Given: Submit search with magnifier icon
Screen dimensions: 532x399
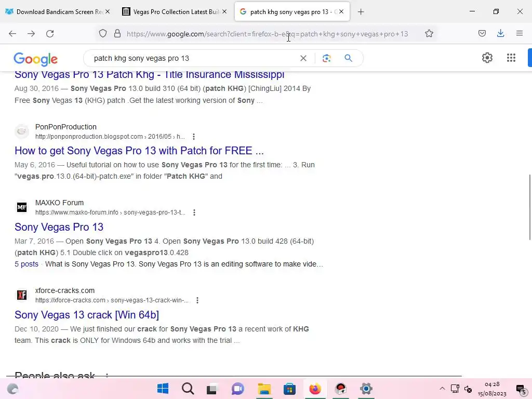Looking at the screenshot, I should coord(348,58).
